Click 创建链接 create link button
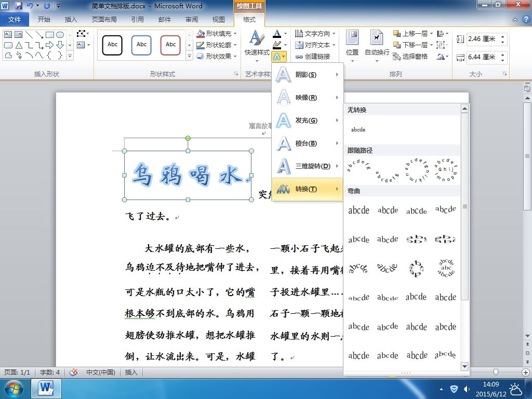Image resolution: width=532 pixels, height=399 pixels. click(312, 56)
